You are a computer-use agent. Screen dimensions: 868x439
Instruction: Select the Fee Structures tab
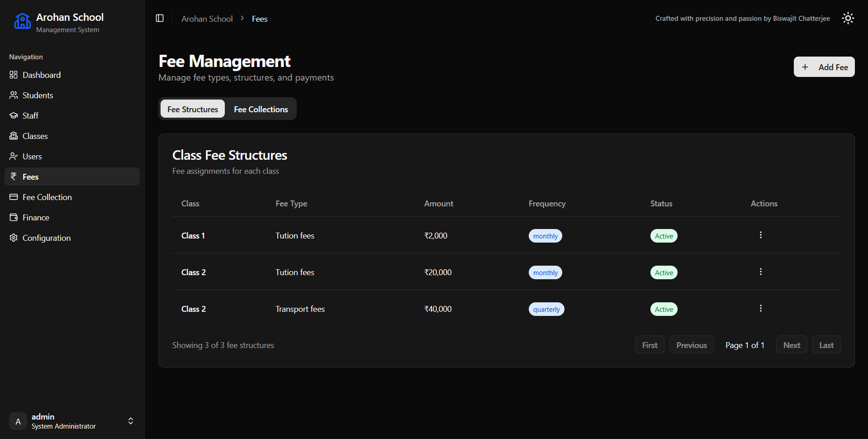[x=193, y=109]
